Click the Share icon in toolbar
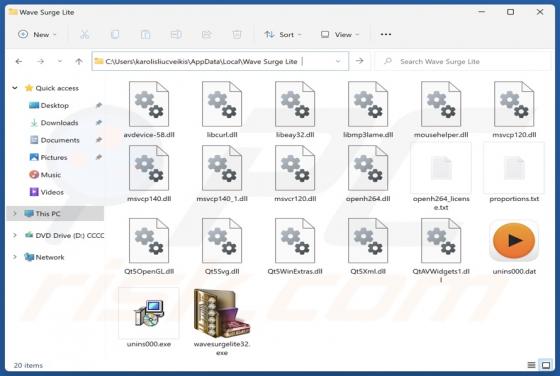 pyautogui.click(x=206, y=35)
